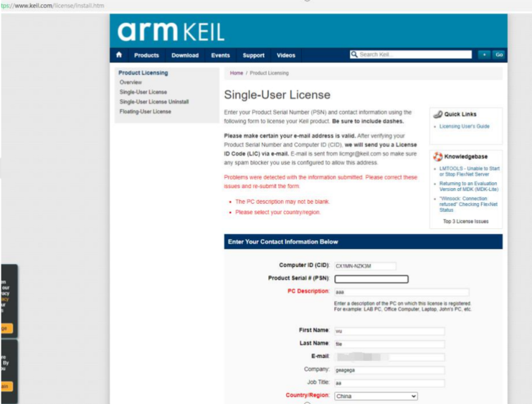Click the Quick Links paperclip icon
Image resolution: width=532 pixels, height=404 pixels.
click(437, 114)
